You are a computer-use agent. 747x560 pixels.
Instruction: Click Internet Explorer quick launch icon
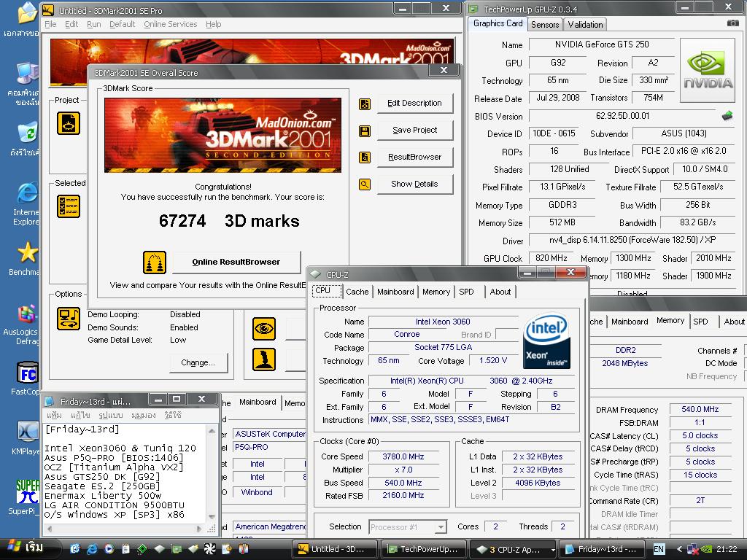92,549
